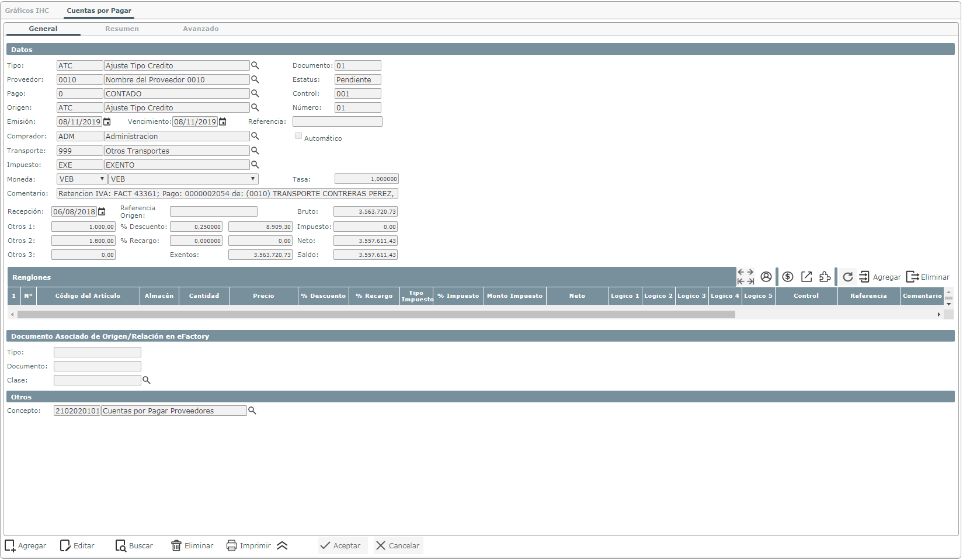Click Eliminar in the Renglones toolbar
This screenshot has height=560, width=963.
point(928,277)
